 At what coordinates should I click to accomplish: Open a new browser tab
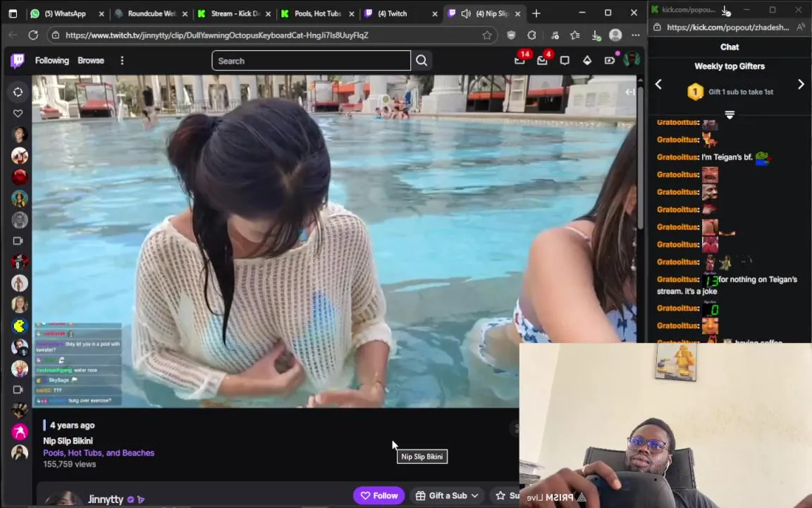(536, 13)
